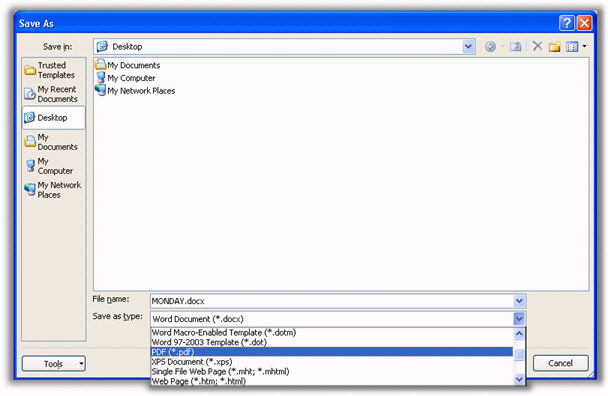The height and width of the screenshot is (396, 608).
Task: Choose PDF (*.pdf) file type
Action: pos(332,352)
